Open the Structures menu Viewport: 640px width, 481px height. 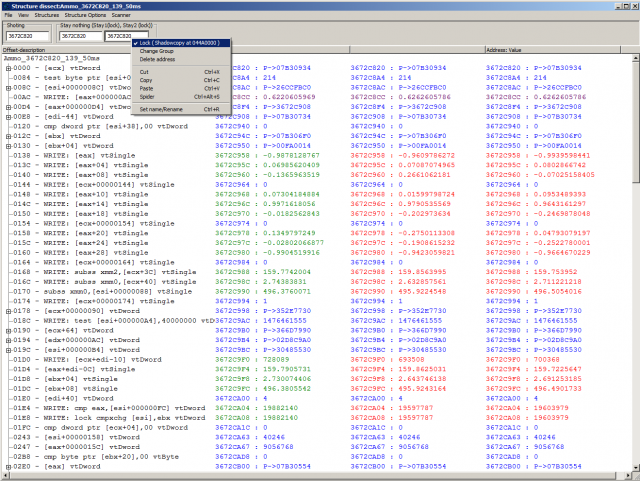[x=45, y=16]
